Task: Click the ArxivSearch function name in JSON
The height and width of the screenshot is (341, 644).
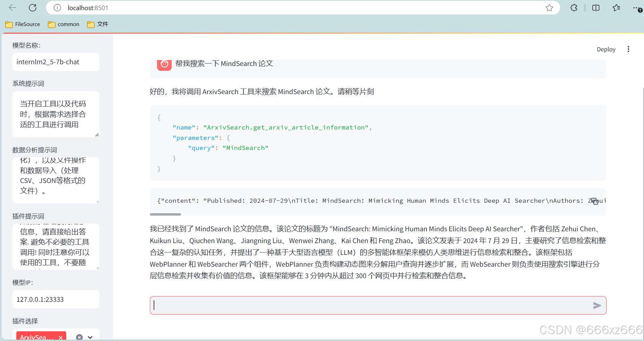Action: [286, 127]
